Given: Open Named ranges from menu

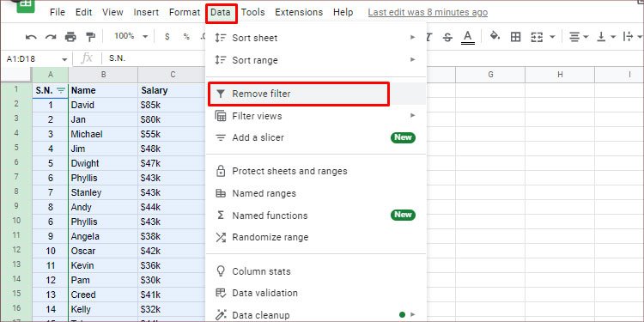Looking at the screenshot, I should pyautogui.click(x=316, y=193).
